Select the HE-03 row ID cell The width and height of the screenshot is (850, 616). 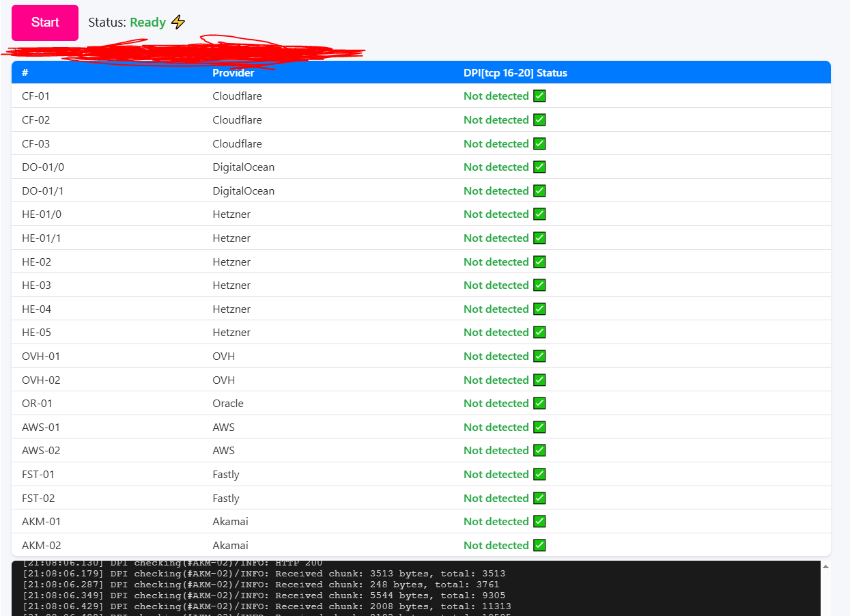[37, 285]
